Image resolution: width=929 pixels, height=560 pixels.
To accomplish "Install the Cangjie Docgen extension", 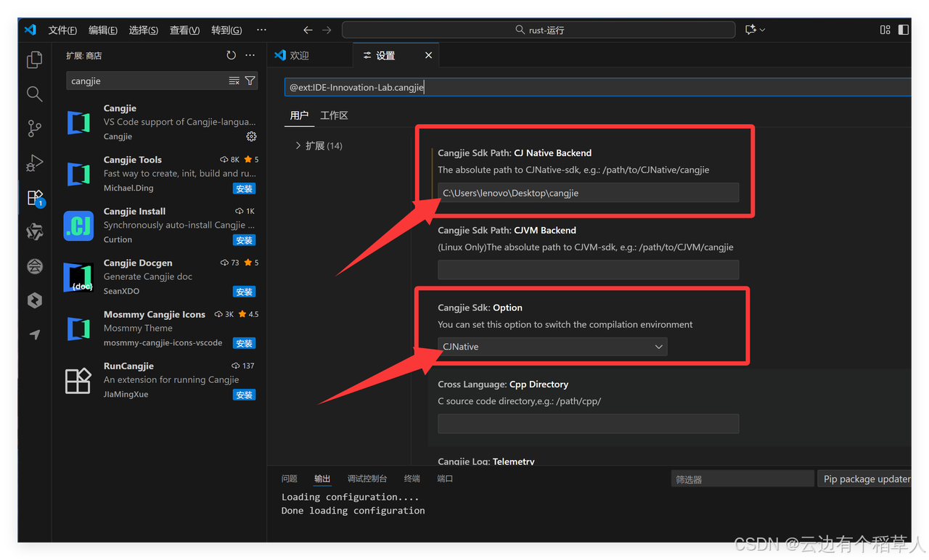I will (244, 292).
